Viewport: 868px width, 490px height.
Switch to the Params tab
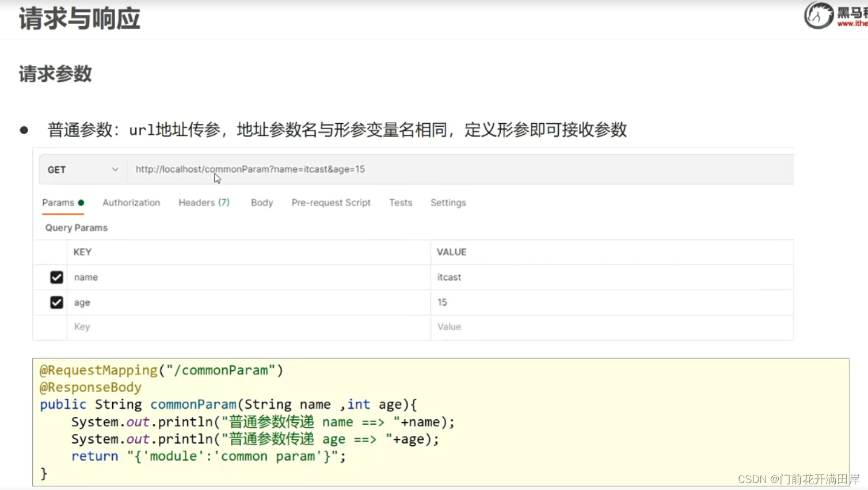point(63,203)
